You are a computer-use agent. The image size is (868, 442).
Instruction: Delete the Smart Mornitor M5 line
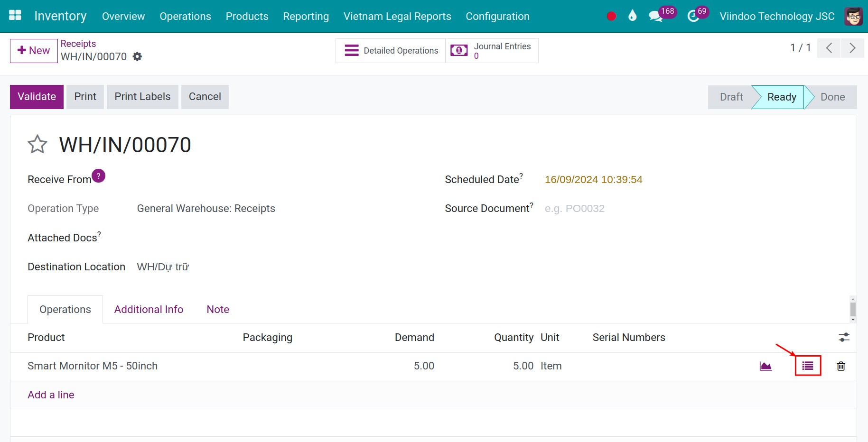click(x=841, y=366)
